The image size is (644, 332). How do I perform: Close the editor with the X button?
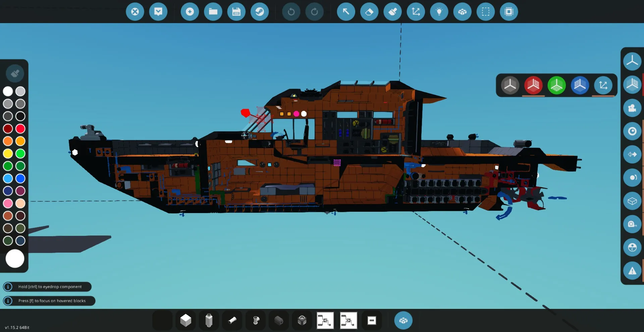(x=135, y=12)
